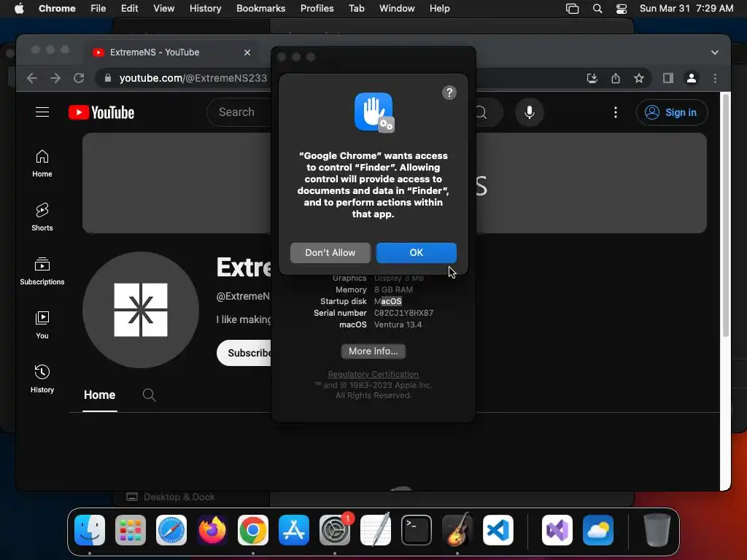Open Chrome profile icon
Image resolution: width=747 pixels, height=560 pixels.
pos(692,78)
